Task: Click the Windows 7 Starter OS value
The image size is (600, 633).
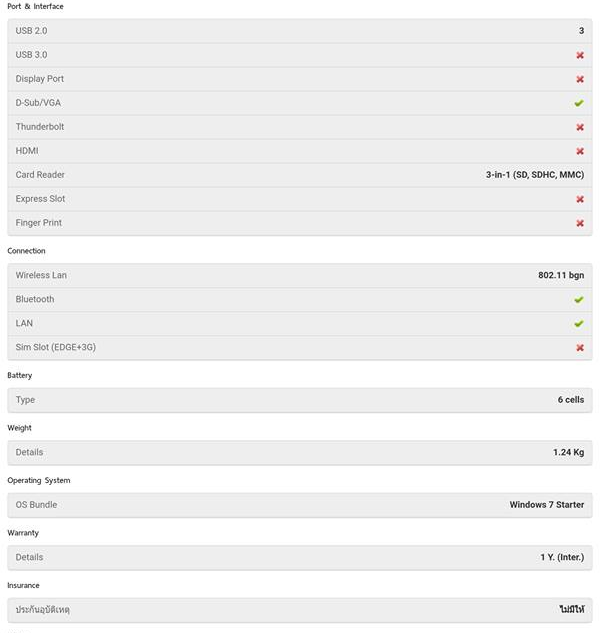Action: pyautogui.click(x=547, y=505)
